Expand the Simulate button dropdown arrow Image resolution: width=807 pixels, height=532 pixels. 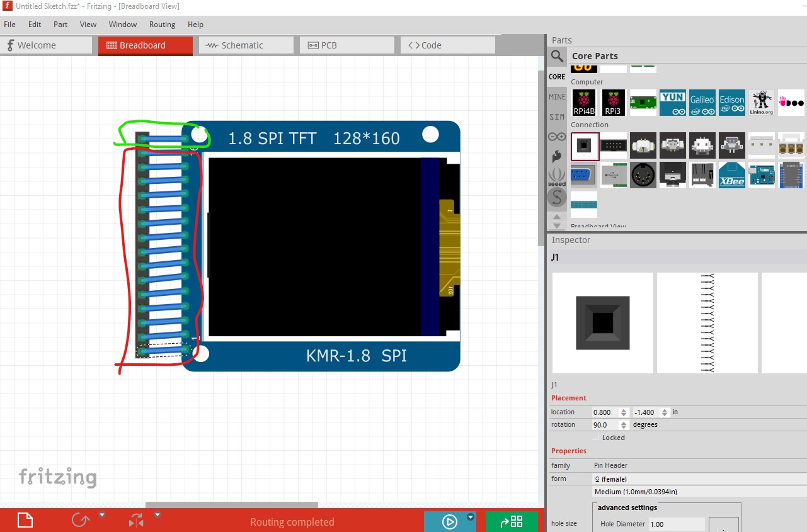tap(470, 517)
